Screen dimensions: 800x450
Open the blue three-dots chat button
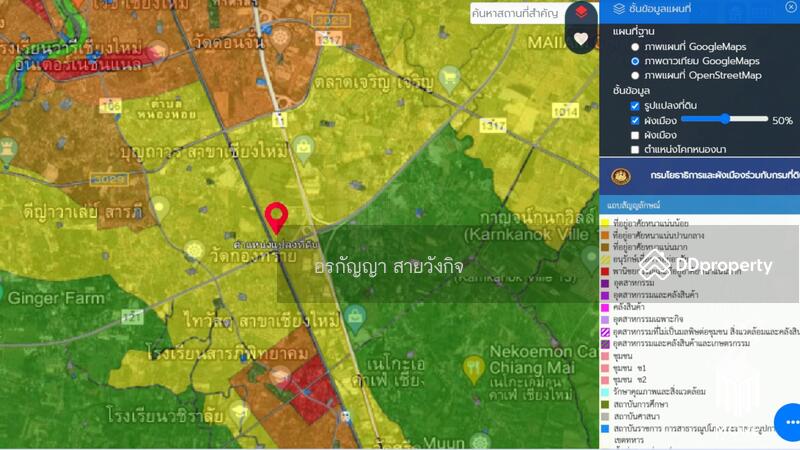tap(790, 422)
